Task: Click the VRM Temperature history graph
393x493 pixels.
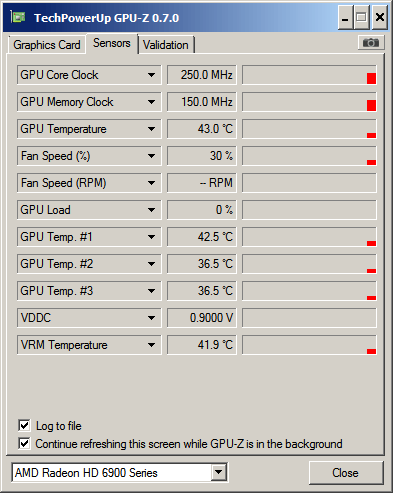Action: click(309, 345)
